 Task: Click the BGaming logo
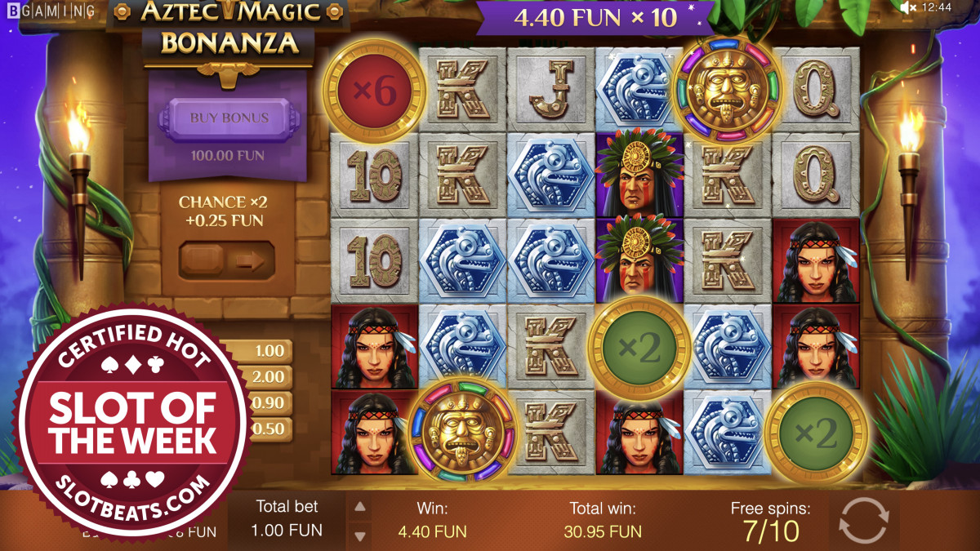pyautogui.click(x=47, y=11)
